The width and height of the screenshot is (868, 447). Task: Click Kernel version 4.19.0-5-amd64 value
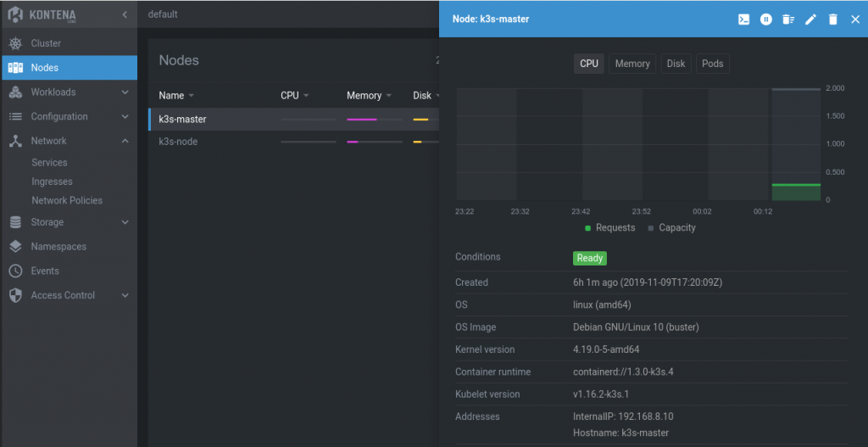606,349
